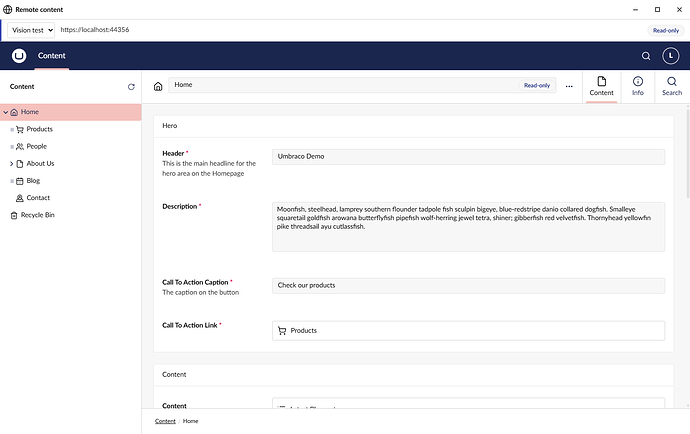Click the Recycle Bin trash icon
690x434 pixels.
pos(14,215)
